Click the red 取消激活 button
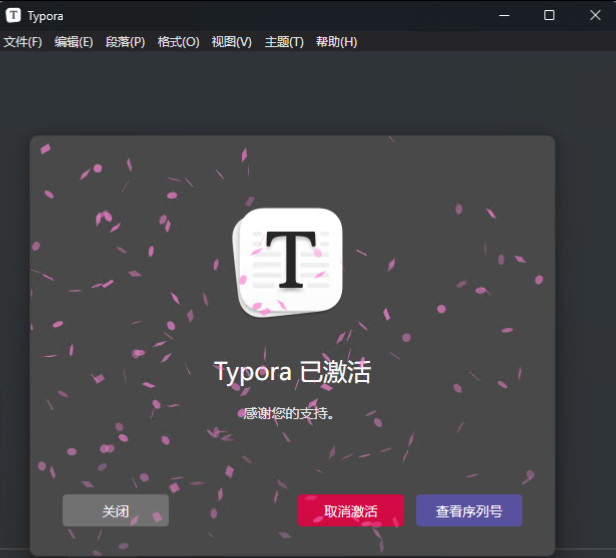The height and width of the screenshot is (558, 616). click(x=350, y=511)
